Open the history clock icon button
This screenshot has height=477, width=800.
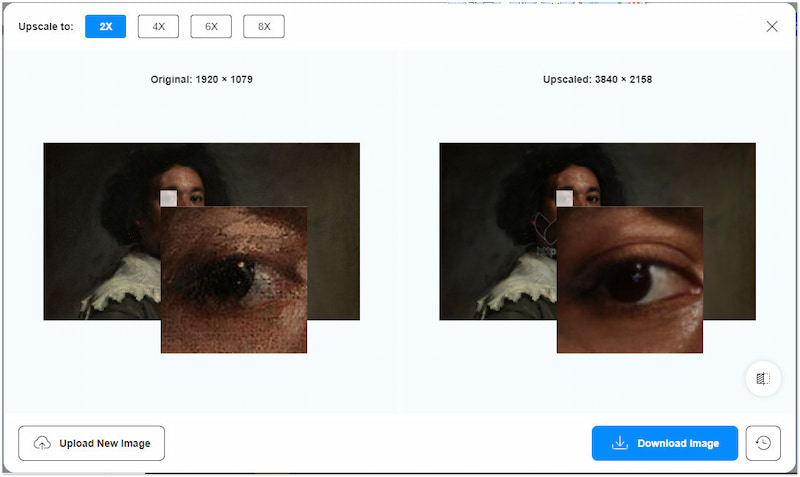click(x=763, y=443)
